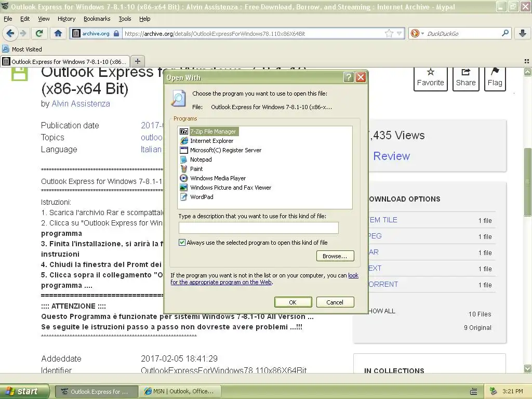This screenshot has width=532, height=399.
Task: Open the search engine selector dropdown arrow
Action: click(x=422, y=33)
